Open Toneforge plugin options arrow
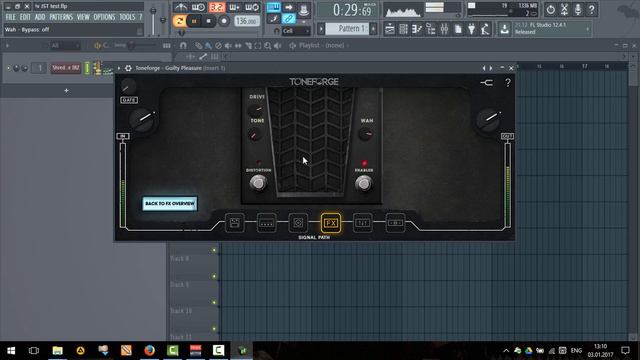The width and height of the screenshot is (640, 360). pyautogui.click(x=119, y=68)
